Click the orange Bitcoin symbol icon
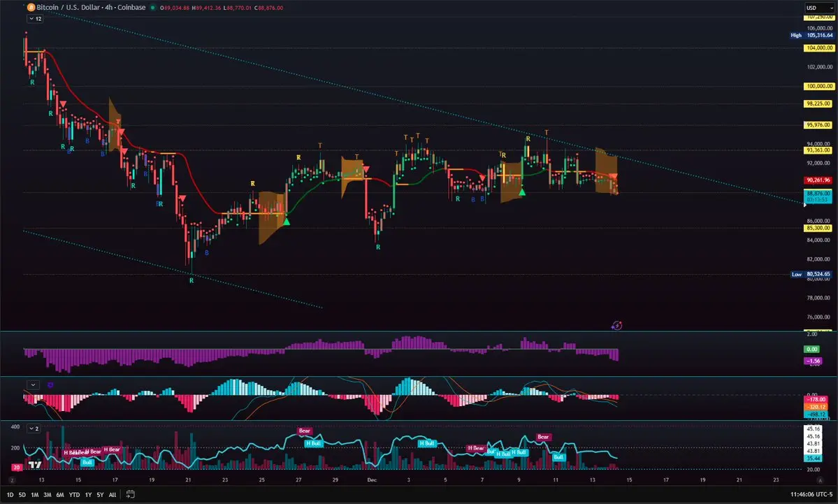Screen dimensions: 838x504 pyautogui.click(x=31, y=8)
